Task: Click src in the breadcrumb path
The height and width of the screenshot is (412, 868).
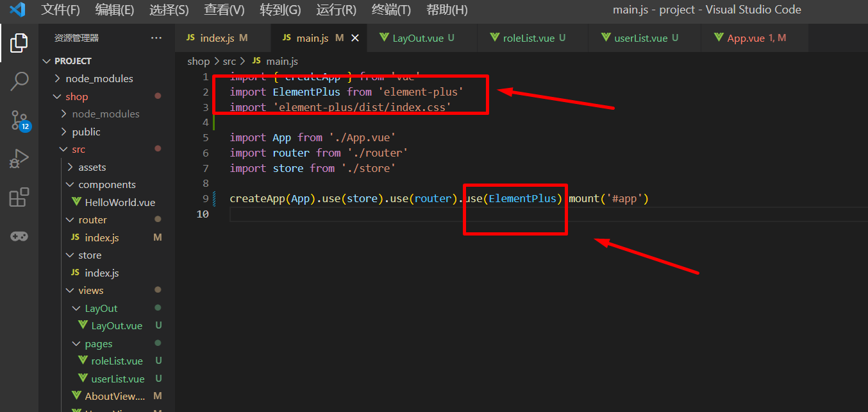Action: click(229, 60)
